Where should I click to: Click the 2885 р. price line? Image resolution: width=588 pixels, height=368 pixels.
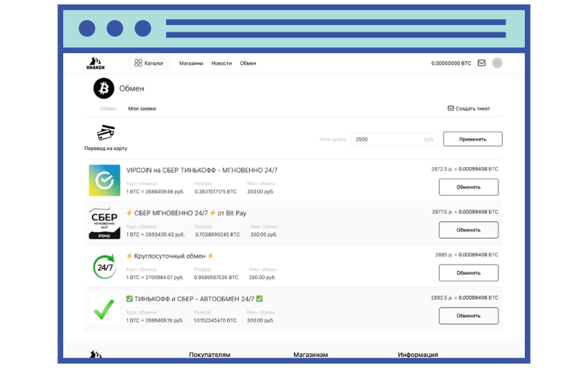pos(467,255)
